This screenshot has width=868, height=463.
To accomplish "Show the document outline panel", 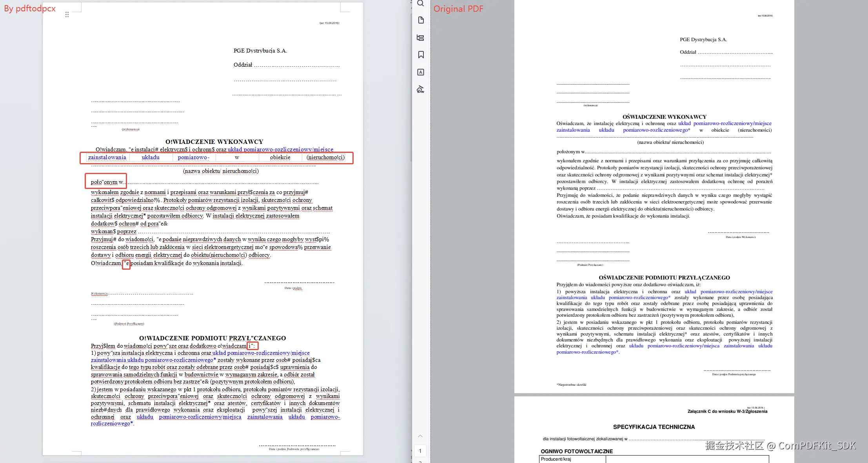I will [x=421, y=38].
